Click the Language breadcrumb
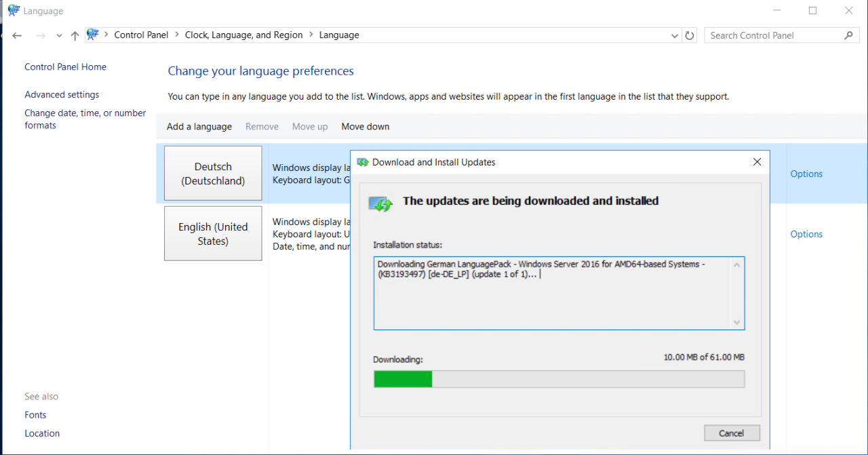Screen dimensions: 868x455 (339, 35)
